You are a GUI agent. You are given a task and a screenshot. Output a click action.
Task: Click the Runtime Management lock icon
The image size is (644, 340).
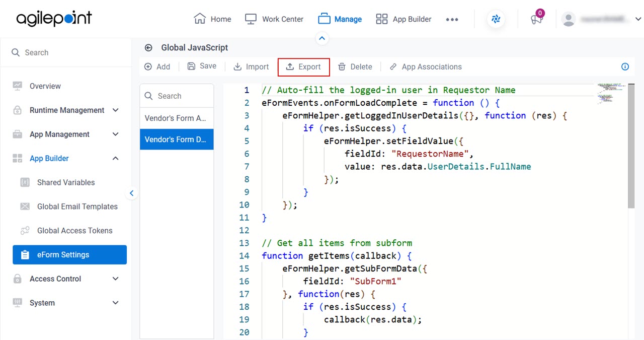(x=18, y=110)
